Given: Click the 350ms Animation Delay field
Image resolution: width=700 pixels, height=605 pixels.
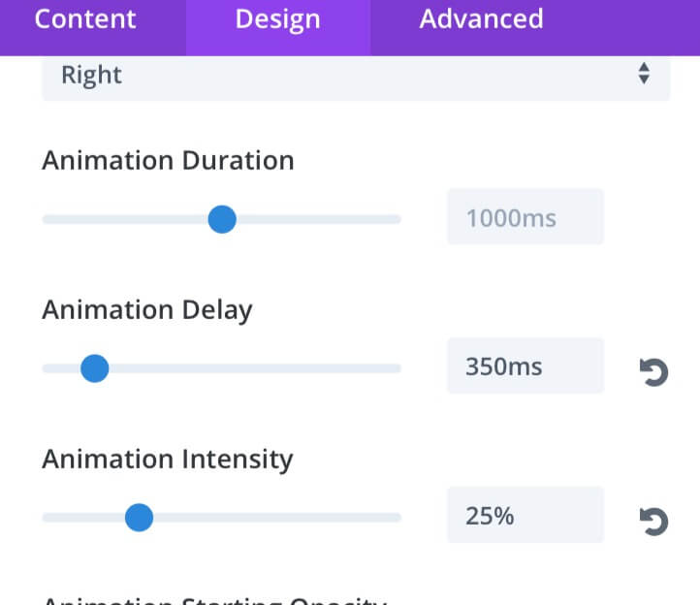Looking at the screenshot, I should click(x=525, y=366).
